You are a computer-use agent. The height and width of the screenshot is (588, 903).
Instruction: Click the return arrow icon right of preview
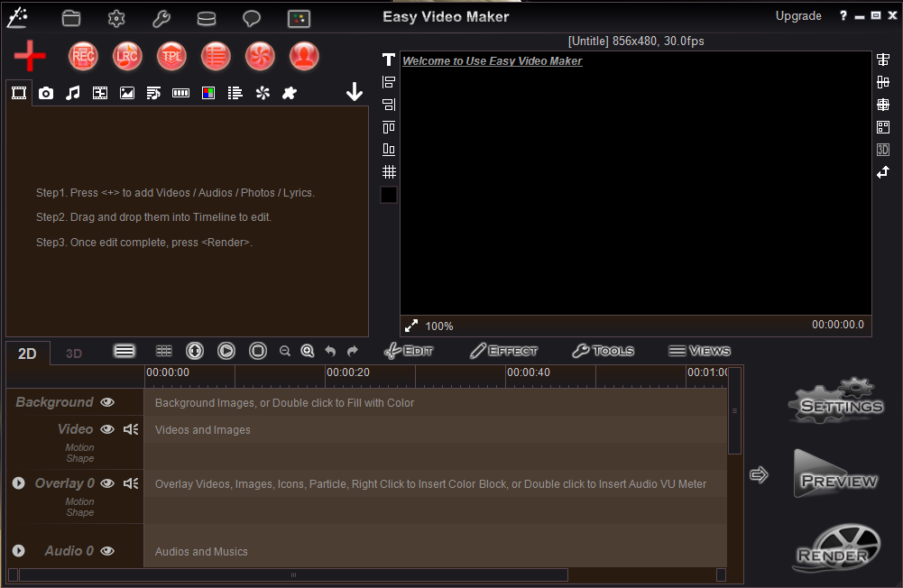pos(883,172)
